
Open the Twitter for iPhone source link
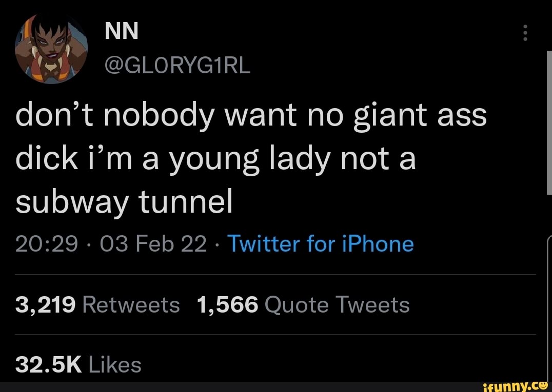[321, 243]
